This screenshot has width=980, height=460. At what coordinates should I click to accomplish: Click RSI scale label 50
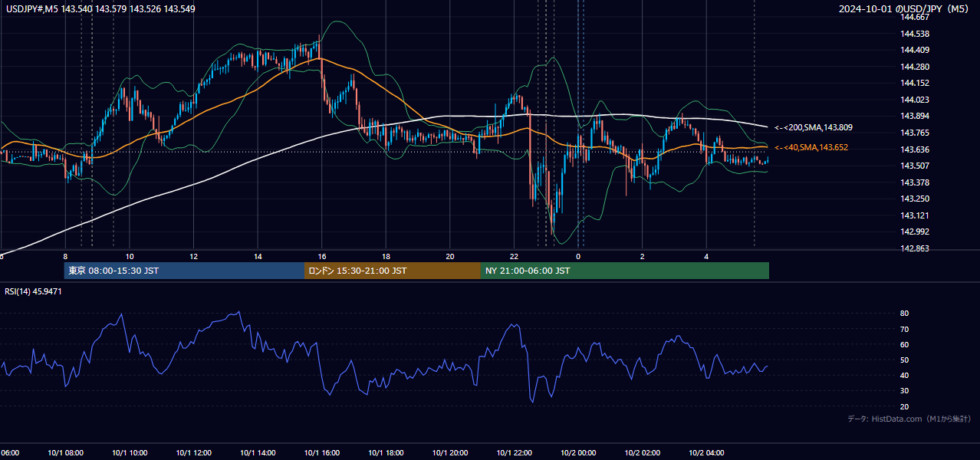pyautogui.click(x=905, y=360)
